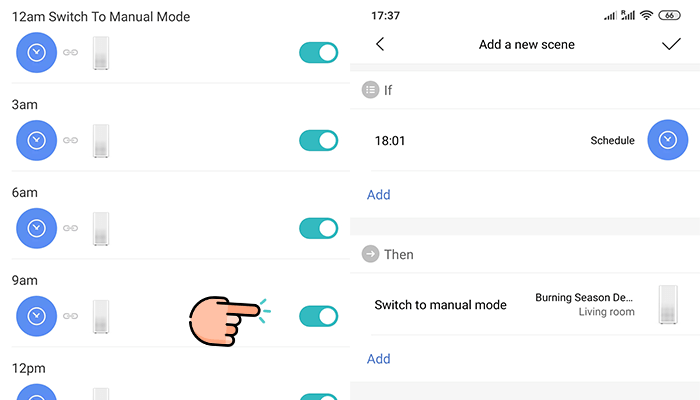Tap the 3am schedule clock icon
This screenshot has width=700, height=400.
pyautogui.click(x=37, y=140)
